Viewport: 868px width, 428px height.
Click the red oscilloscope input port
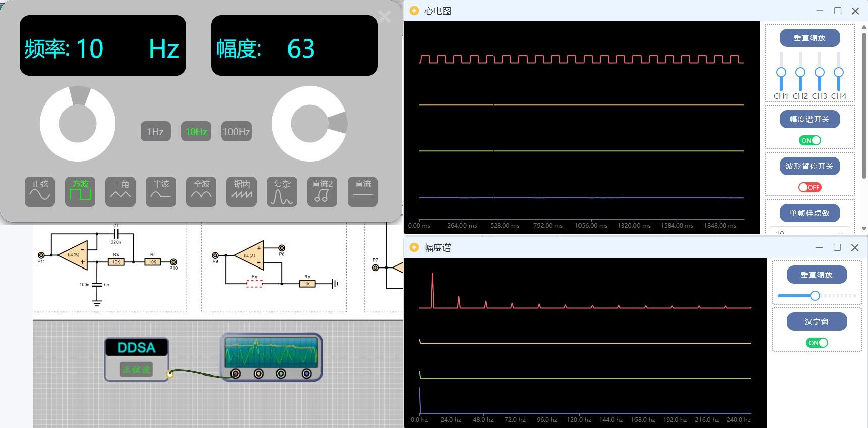coord(236,373)
